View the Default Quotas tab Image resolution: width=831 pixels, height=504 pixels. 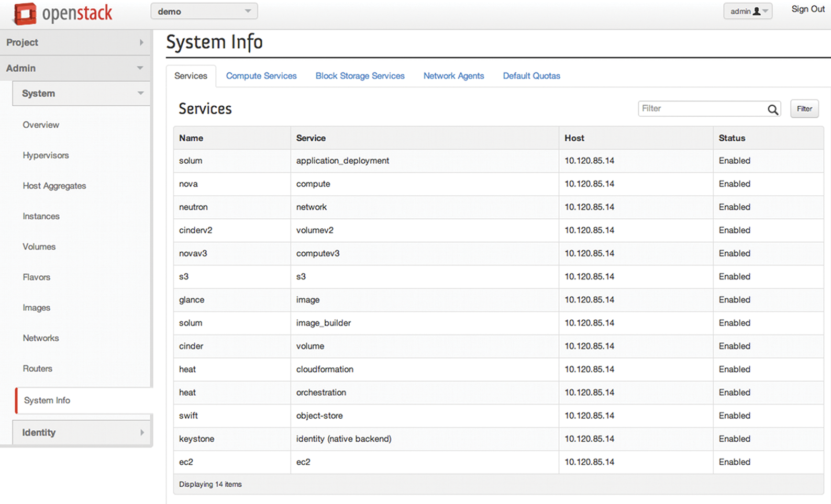pos(531,76)
